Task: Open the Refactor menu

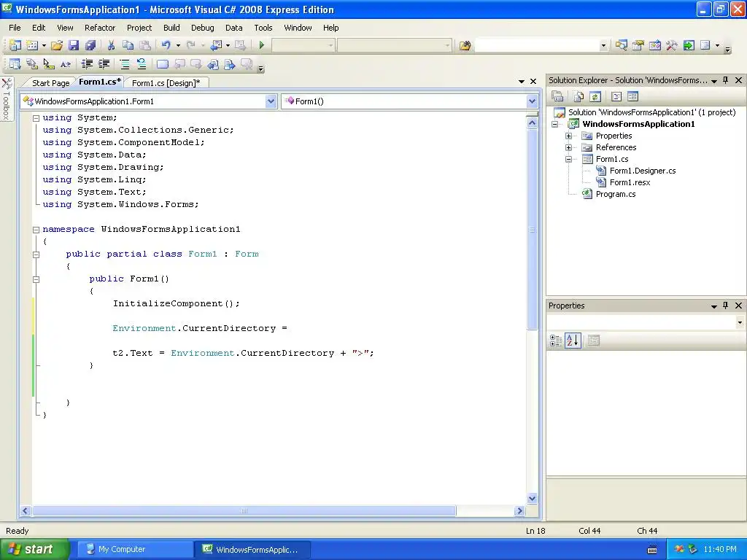Action: click(x=99, y=28)
